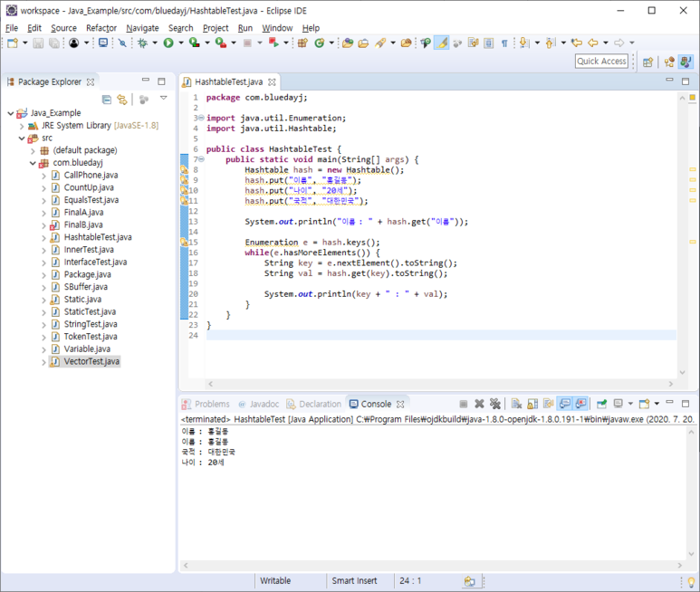Open the Display Selected Console dropdown arrow

coord(630,404)
